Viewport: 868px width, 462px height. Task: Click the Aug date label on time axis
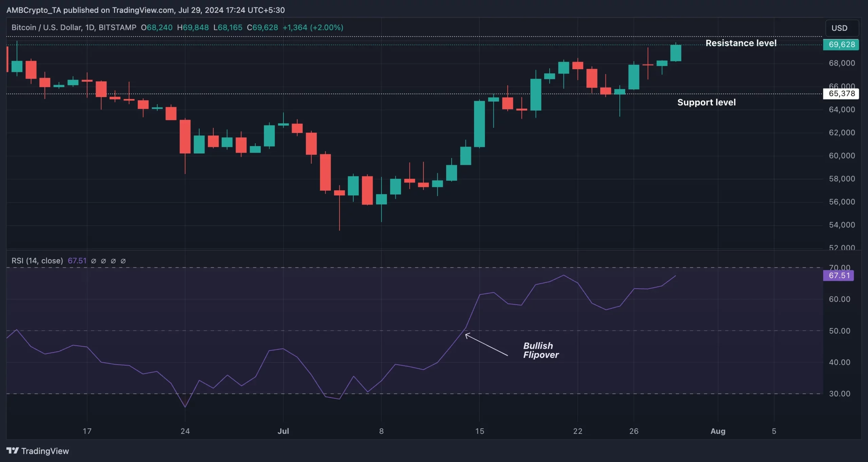(718, 431)
